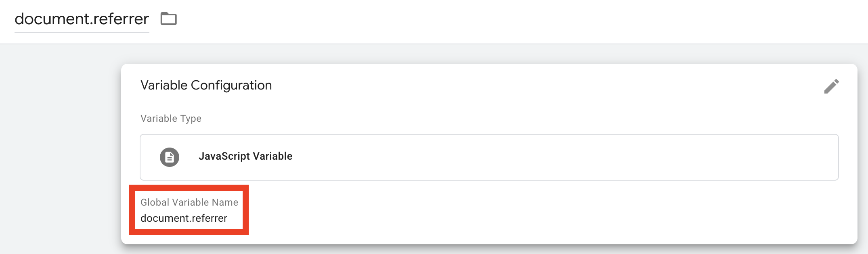
Task: Click the empty white header bar area
Action: [x=484, y=20]
